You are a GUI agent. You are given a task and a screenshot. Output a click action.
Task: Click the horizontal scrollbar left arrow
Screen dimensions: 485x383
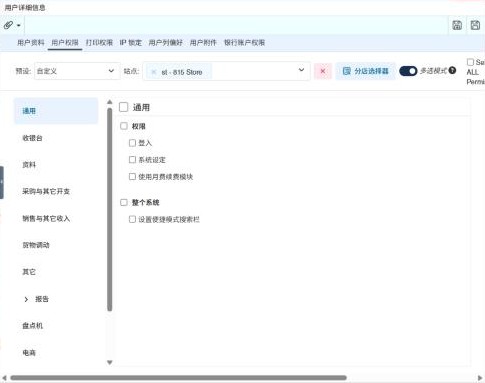coord(4,378)
